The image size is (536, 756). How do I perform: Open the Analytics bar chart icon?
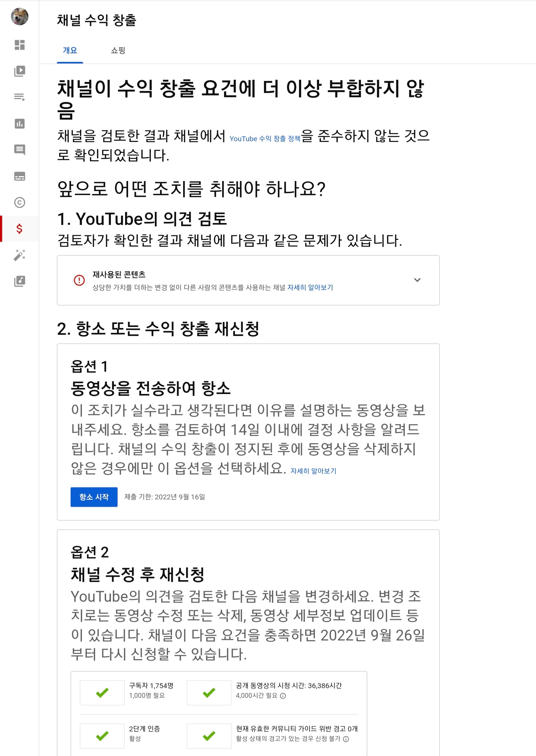(x=20, y=124)
